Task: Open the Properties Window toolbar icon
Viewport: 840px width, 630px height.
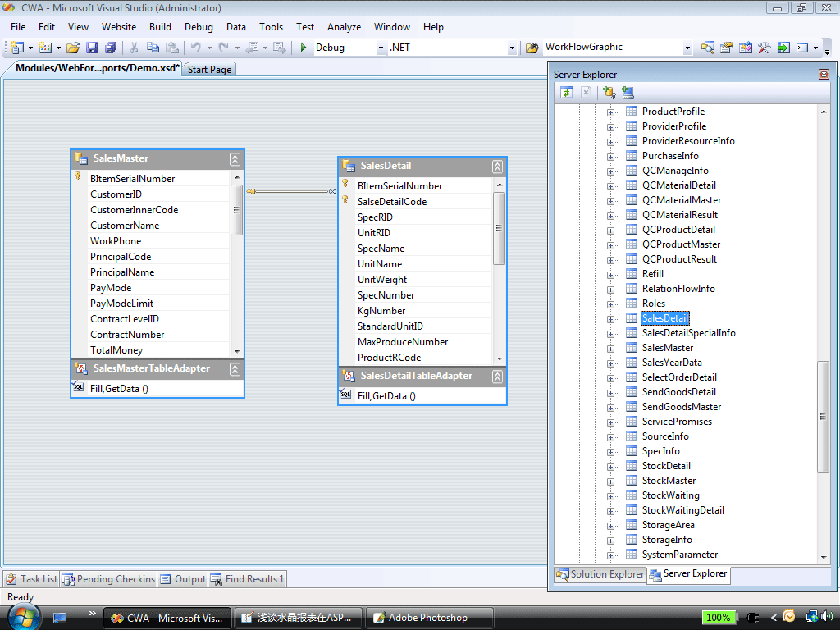Action: pyautogui.click(x=727, y=48)
